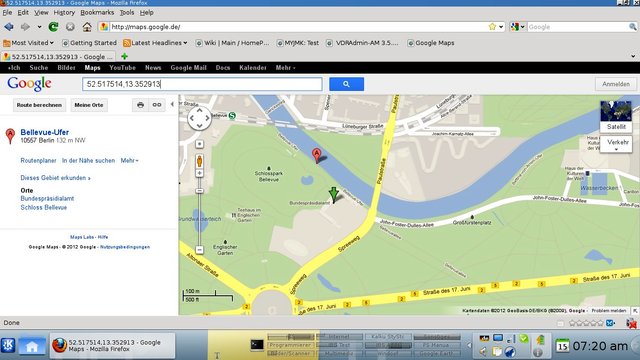Viewport: 640px width, 360px height.
Task: Open the Schloss Bellevue place link
Action: coord(44,207)
